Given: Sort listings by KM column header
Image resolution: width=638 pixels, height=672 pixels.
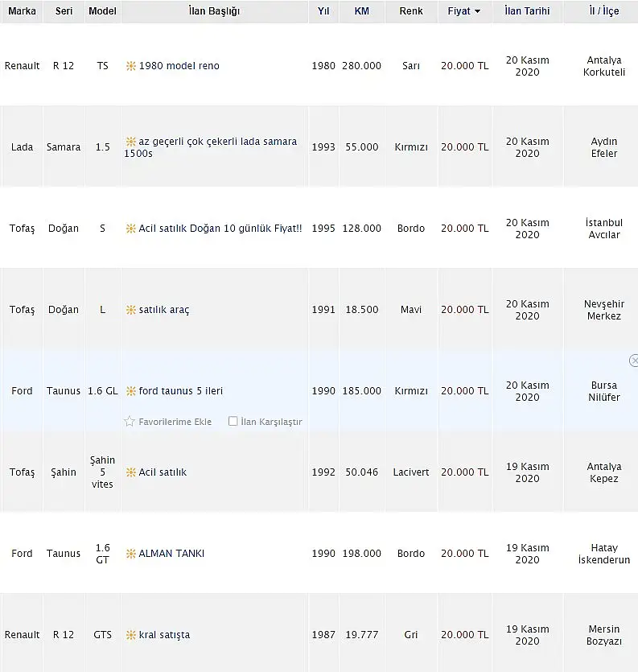Looking at the screenshot, I should coord(361,11).
